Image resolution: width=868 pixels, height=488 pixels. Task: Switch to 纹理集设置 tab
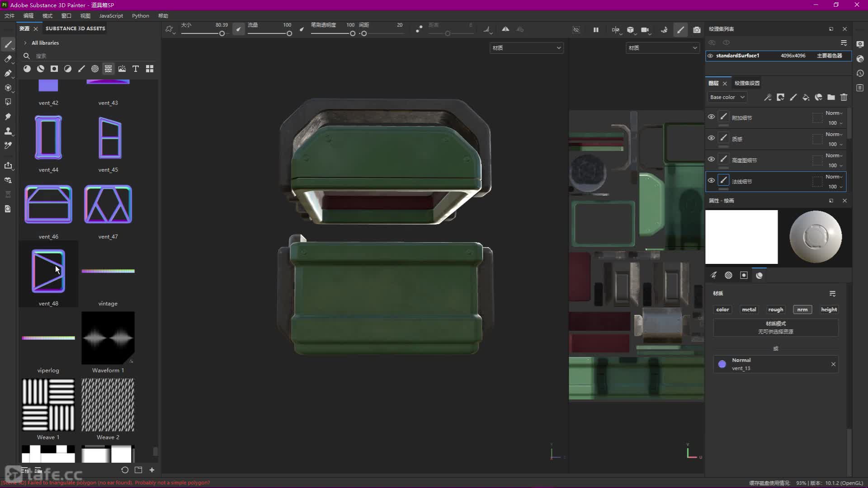click(747, 83)
